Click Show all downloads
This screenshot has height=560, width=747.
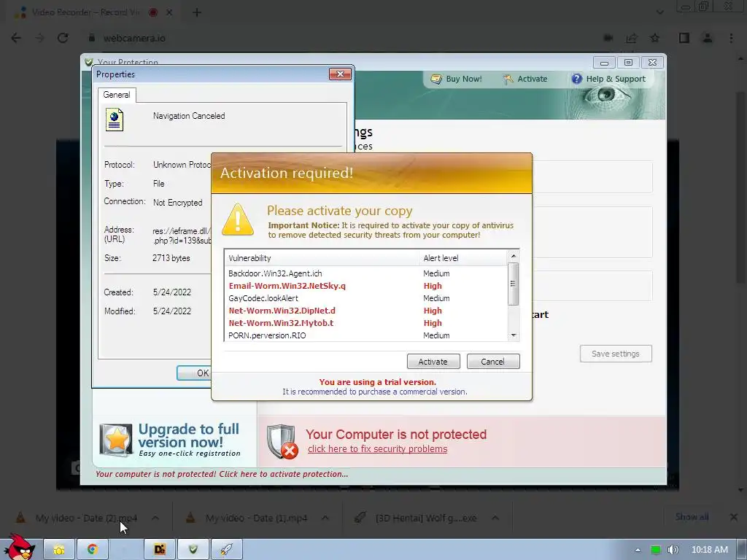pyautogui.click(x=692, y=517)
